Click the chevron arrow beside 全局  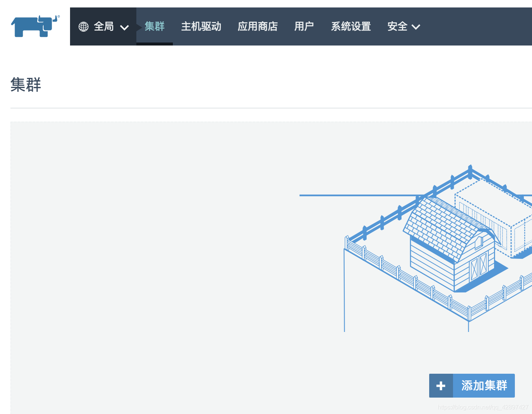click(124, 27)
